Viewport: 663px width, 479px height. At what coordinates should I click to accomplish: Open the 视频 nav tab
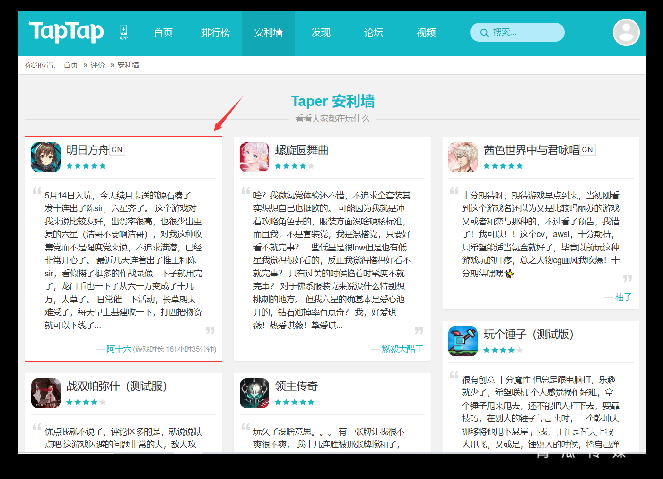coord(426,32)
